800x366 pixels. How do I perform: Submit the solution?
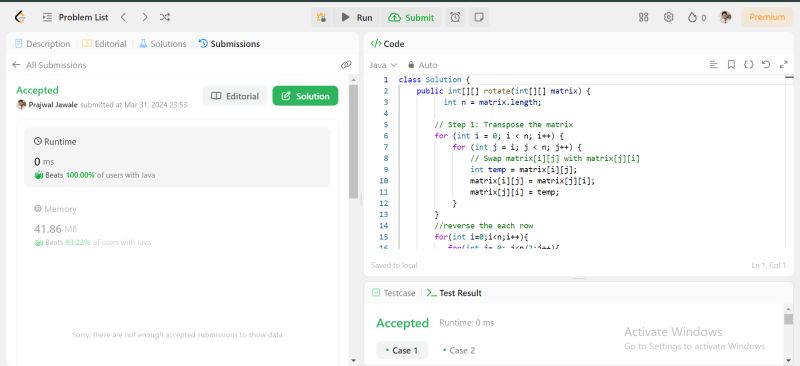(x=411, y=17)
